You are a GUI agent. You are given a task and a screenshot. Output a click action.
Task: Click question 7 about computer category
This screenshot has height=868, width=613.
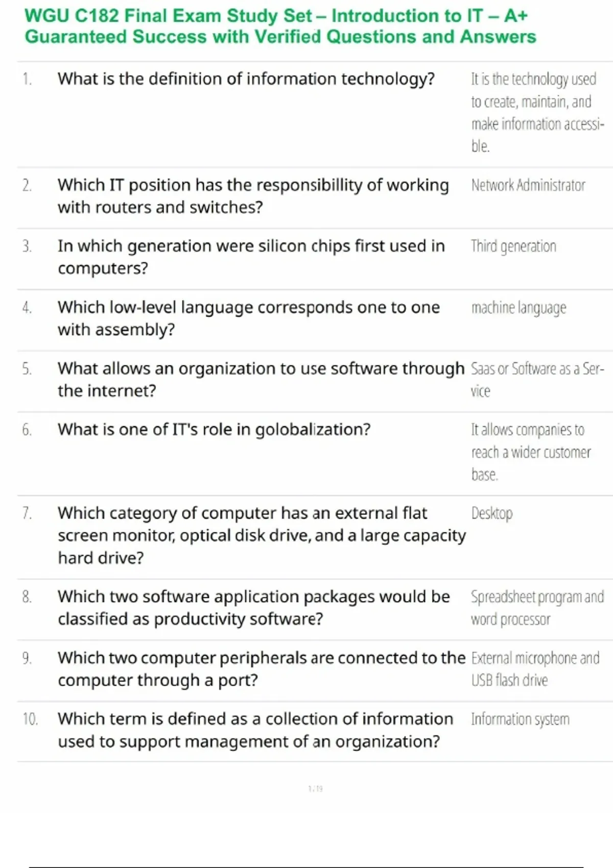261,535
